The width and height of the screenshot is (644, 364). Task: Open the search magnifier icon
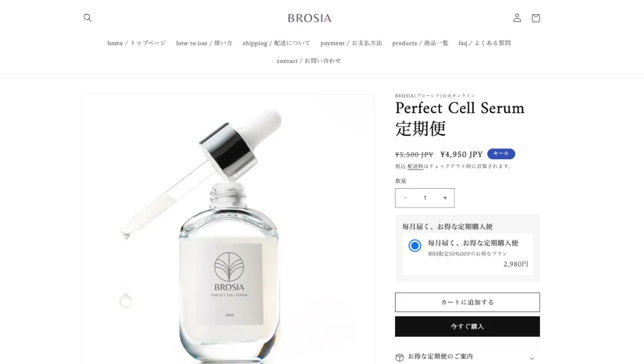coord(87,18)
